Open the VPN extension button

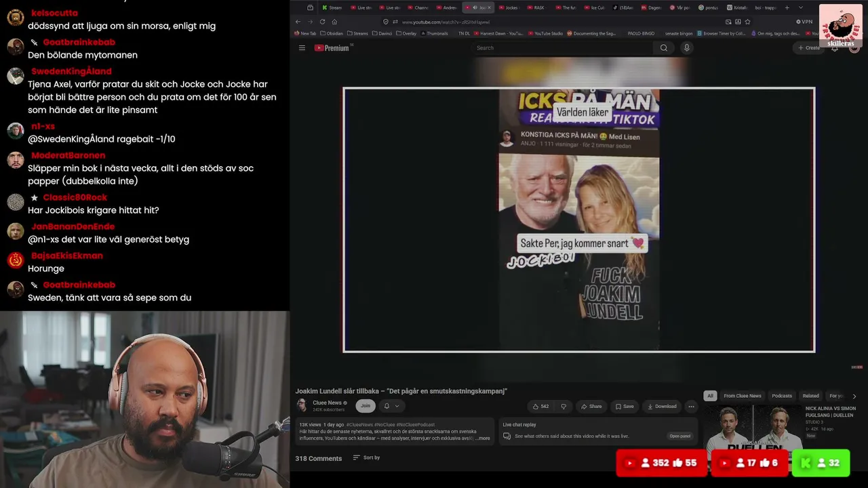(x=804, y=22)
